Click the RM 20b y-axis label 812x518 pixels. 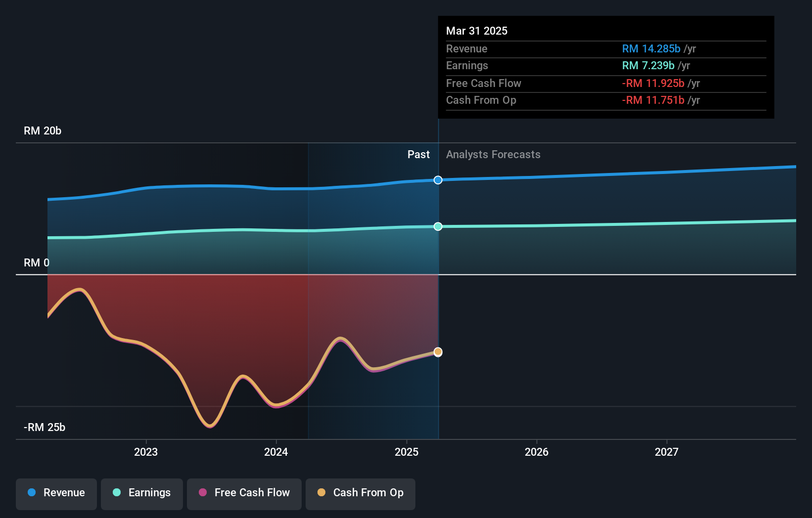click(43, 130)
